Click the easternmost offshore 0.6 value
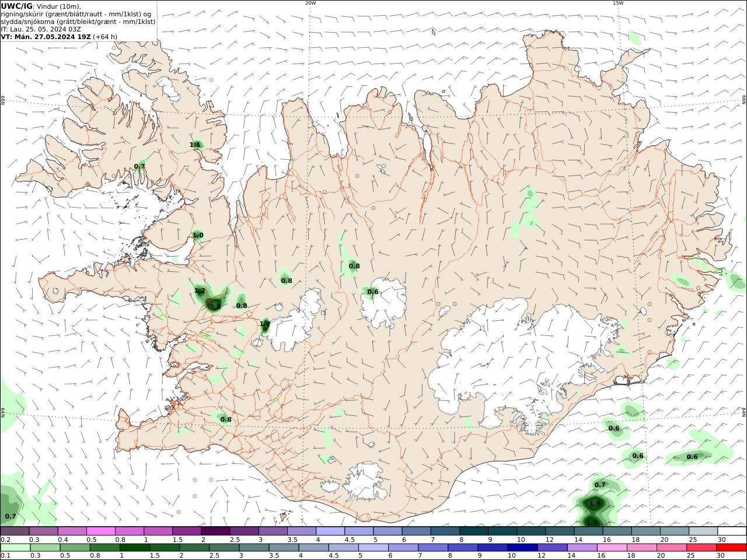Screen dimensions: 747x560 692,457
